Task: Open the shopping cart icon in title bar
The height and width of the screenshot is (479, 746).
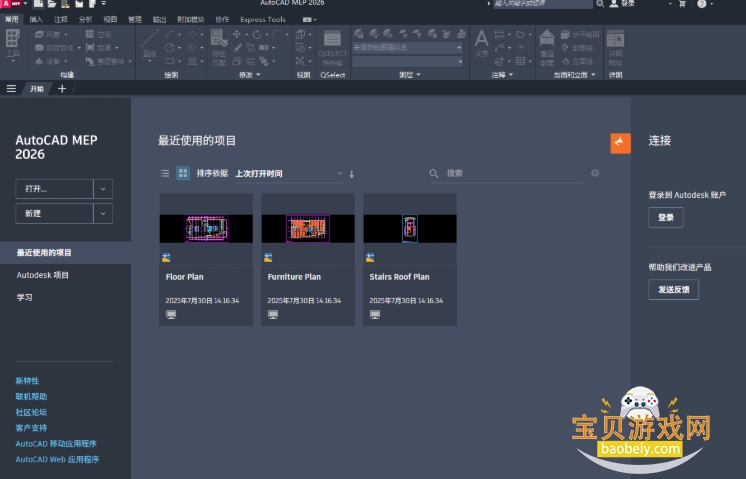Action: 682,3
